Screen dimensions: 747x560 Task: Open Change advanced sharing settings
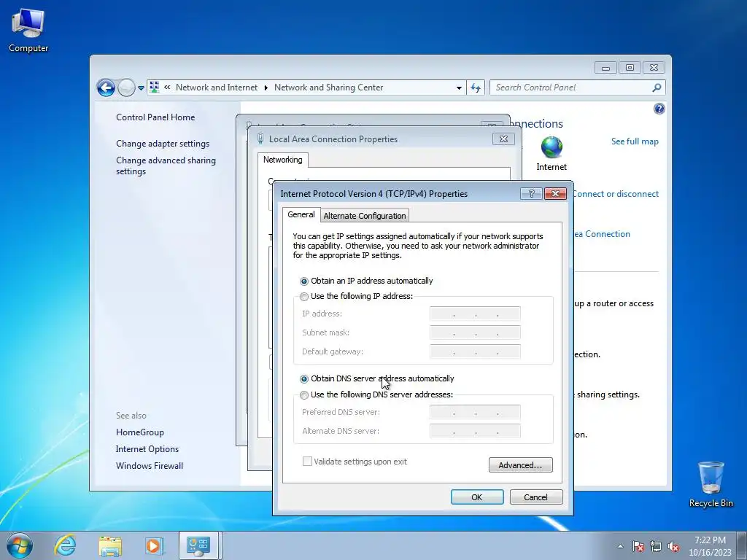(x=166, y=166)
